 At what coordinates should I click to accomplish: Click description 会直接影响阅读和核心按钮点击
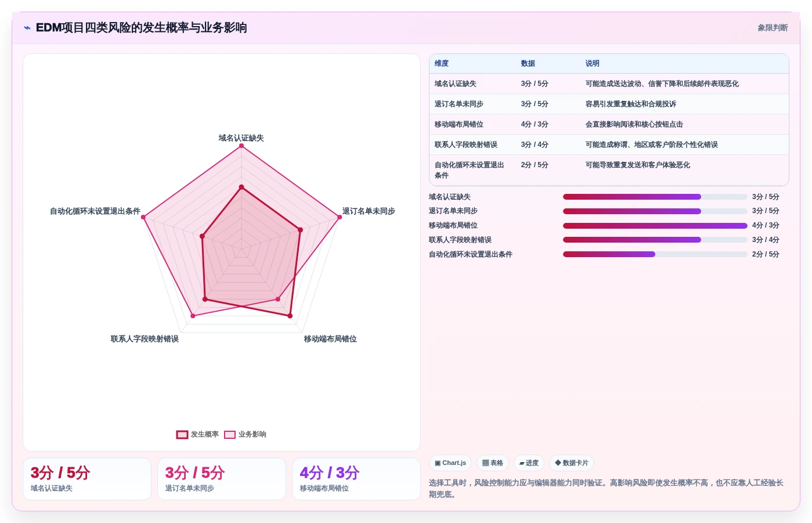(634, 125)
